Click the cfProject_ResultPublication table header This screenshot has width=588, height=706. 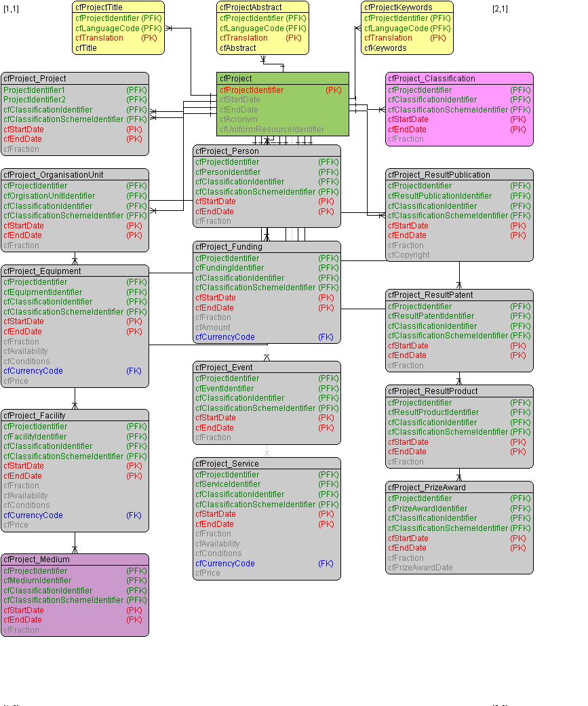click(439, 175)
